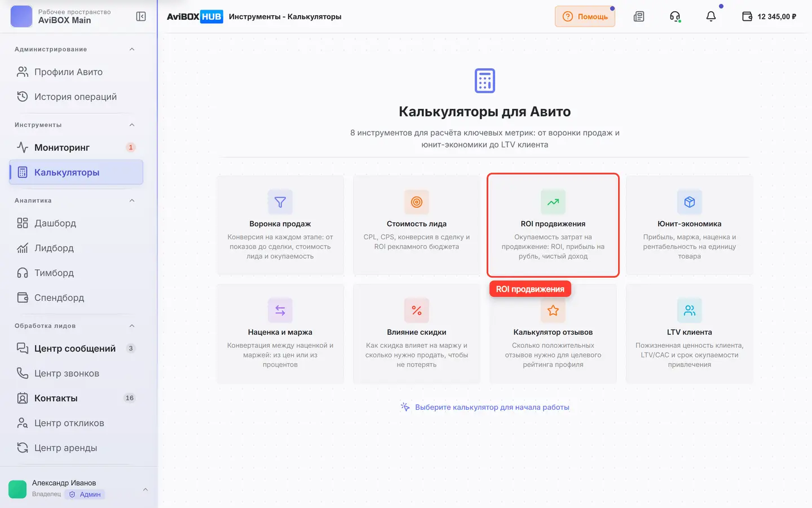Click the Мониторинг badge showing 1
Image resolution: width=812 pixels, height=508 pixels.
click(131, 147)
